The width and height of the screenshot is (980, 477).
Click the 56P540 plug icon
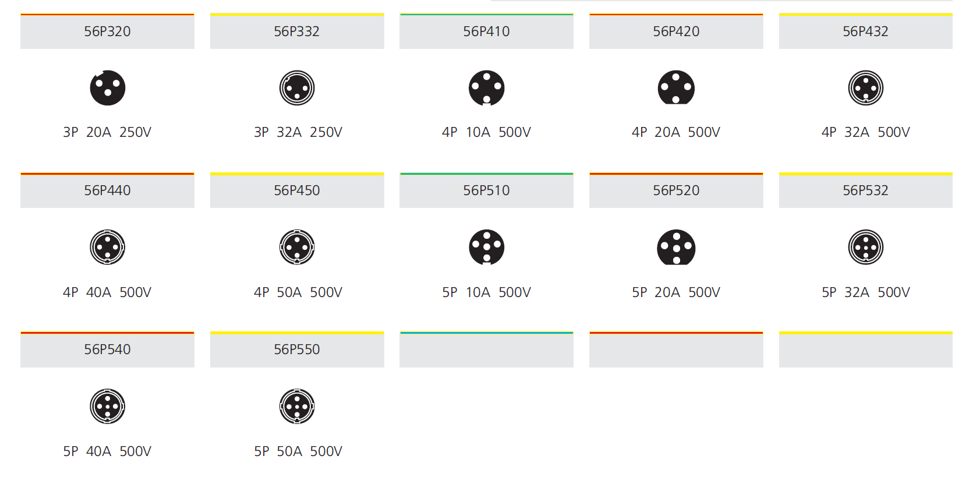pyautogui.click(x=108, y=406)
